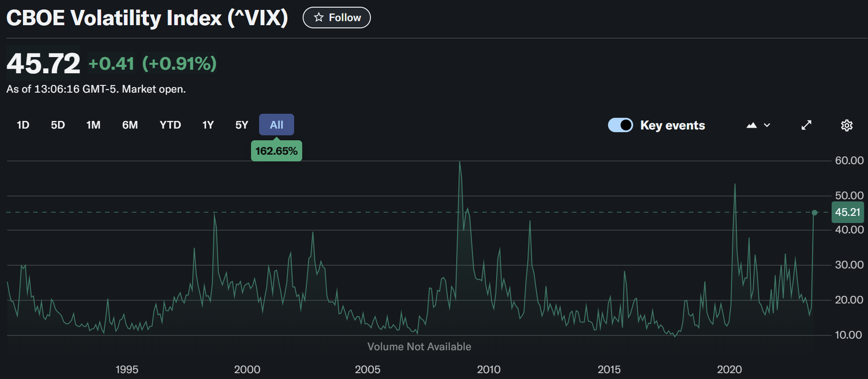
Task: Click the 162.65% performance badge
Action: click(x=277, y=151)
